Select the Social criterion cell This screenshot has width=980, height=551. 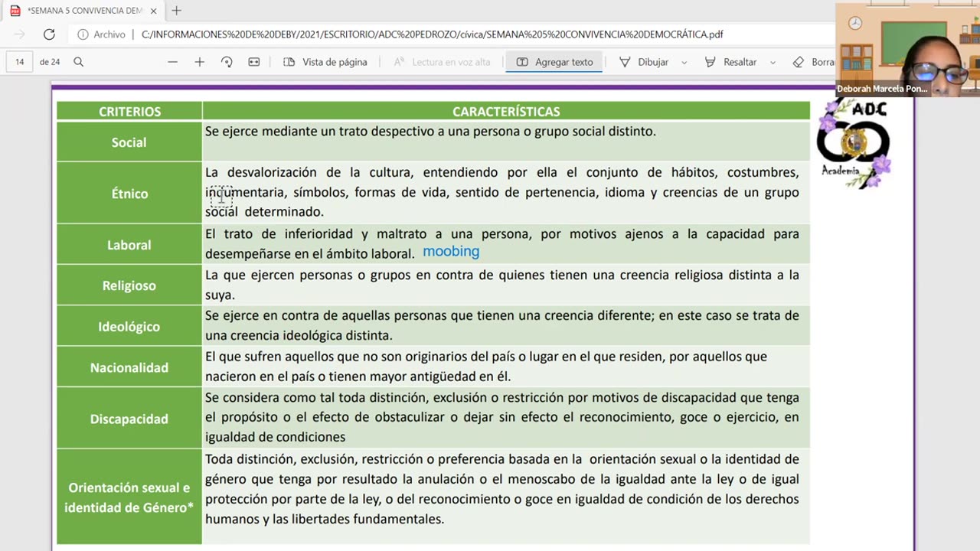pyautogui.click(x=129, y=142)
